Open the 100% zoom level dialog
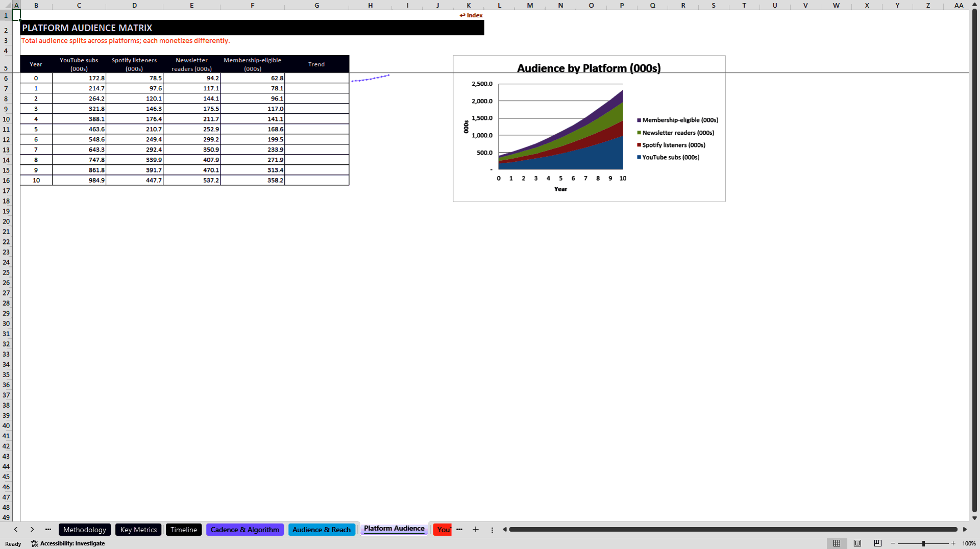 [x=969, y=543]
